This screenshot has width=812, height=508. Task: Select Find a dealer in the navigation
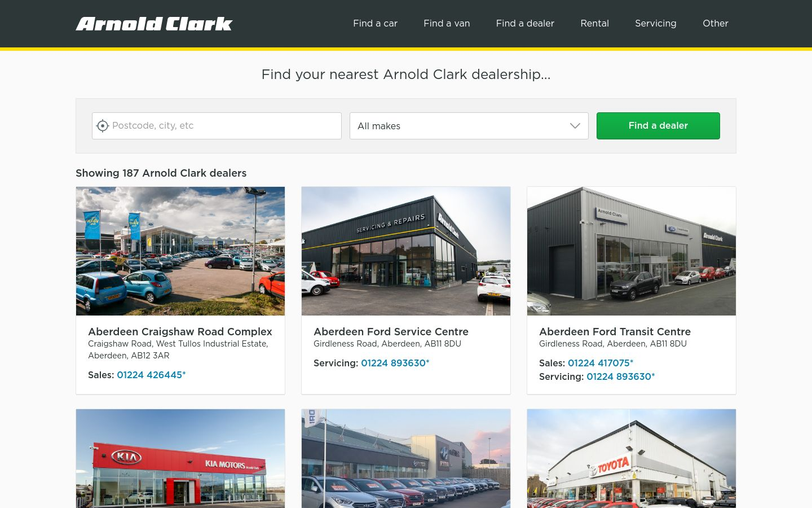tap(525, 23)
